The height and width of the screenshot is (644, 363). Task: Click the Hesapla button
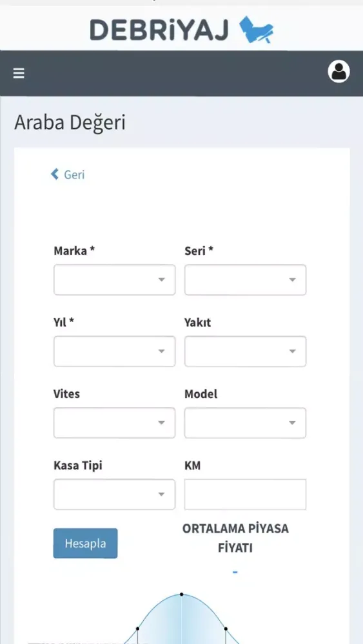click(x=86, y=543)
